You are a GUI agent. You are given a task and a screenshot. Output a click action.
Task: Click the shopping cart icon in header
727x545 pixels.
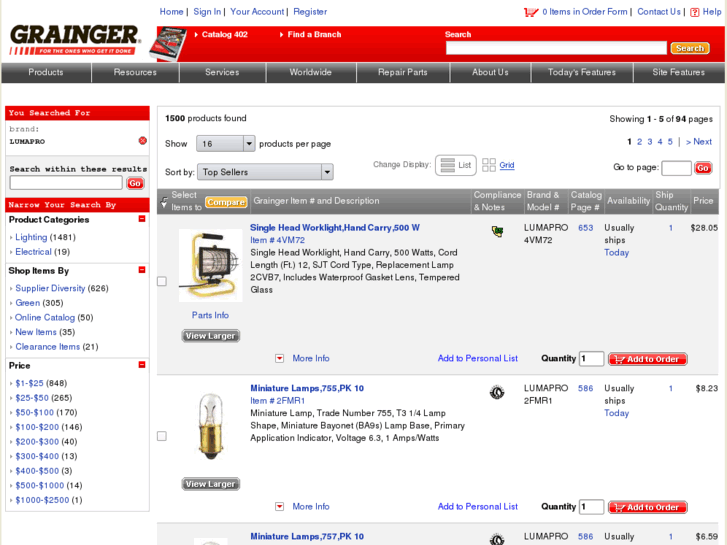531,12
